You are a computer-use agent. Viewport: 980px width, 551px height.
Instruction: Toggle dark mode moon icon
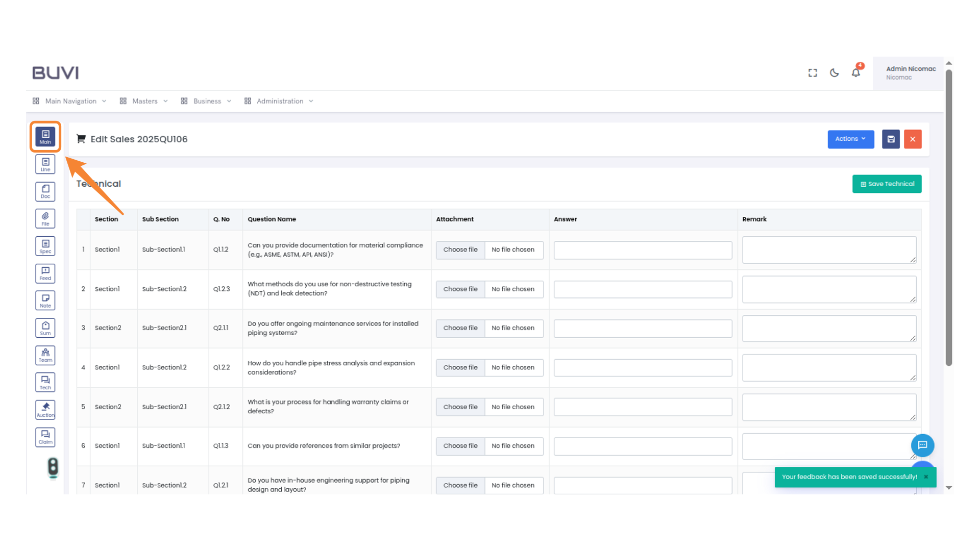pyautogui.click(x=834, y=73)
